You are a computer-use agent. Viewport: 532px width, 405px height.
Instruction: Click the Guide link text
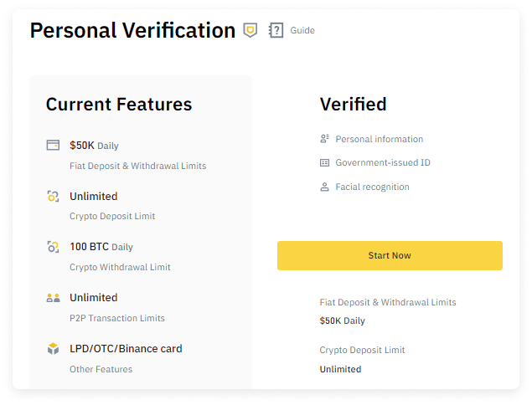(302, 30)
